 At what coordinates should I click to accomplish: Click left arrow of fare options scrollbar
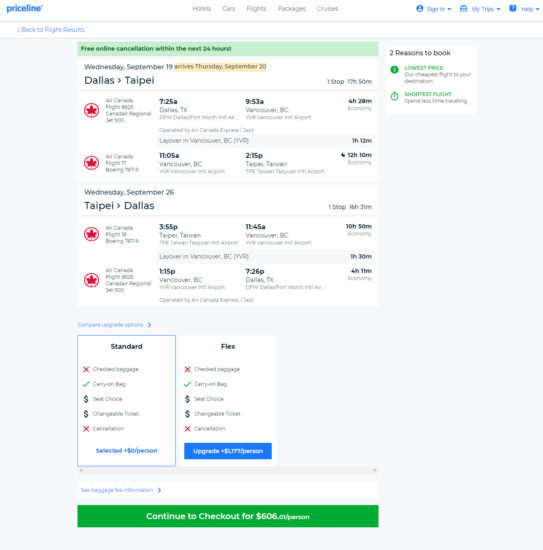click(x=81, y=470)
